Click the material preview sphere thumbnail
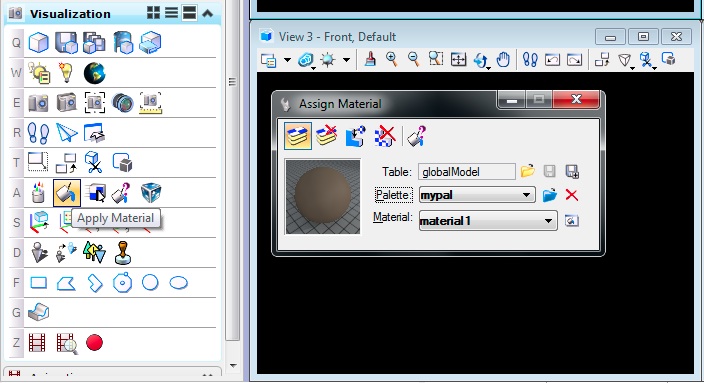 pos(323,197)
